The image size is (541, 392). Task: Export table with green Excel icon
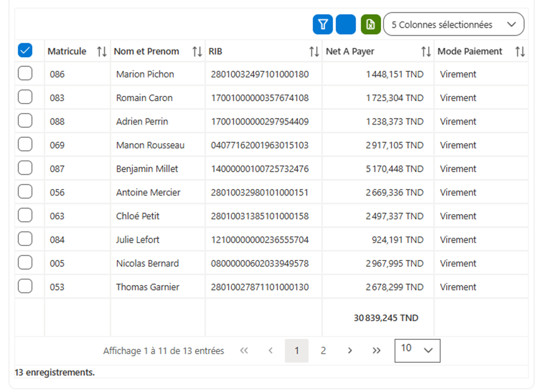370,24
